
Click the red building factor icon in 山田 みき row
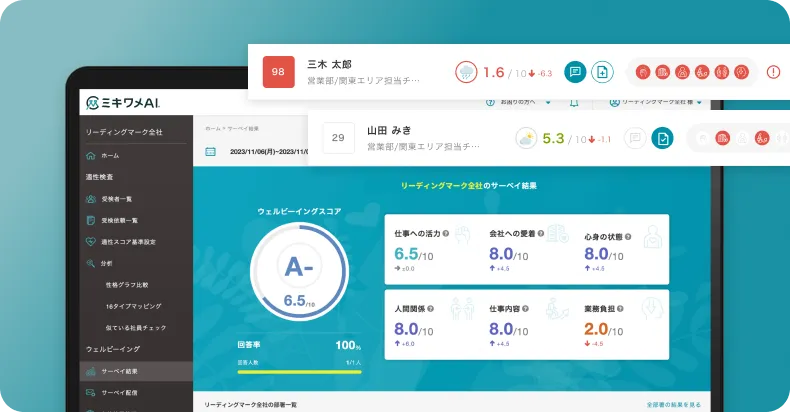pyautogui.click(x=722, y=138)
